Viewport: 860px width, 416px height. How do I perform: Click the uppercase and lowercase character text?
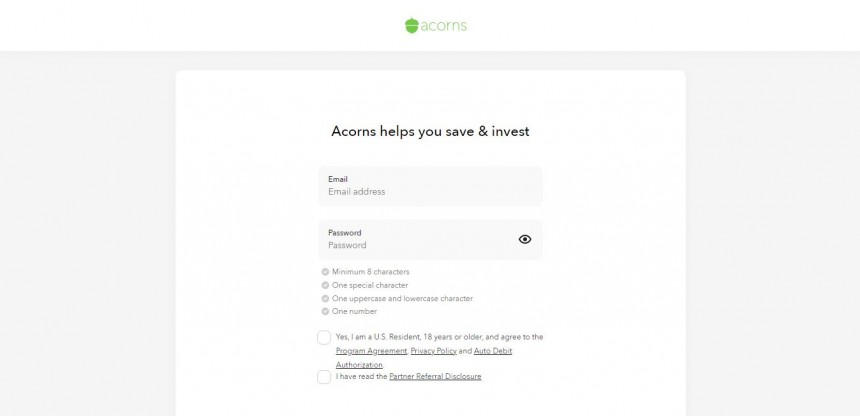(403, 299)
